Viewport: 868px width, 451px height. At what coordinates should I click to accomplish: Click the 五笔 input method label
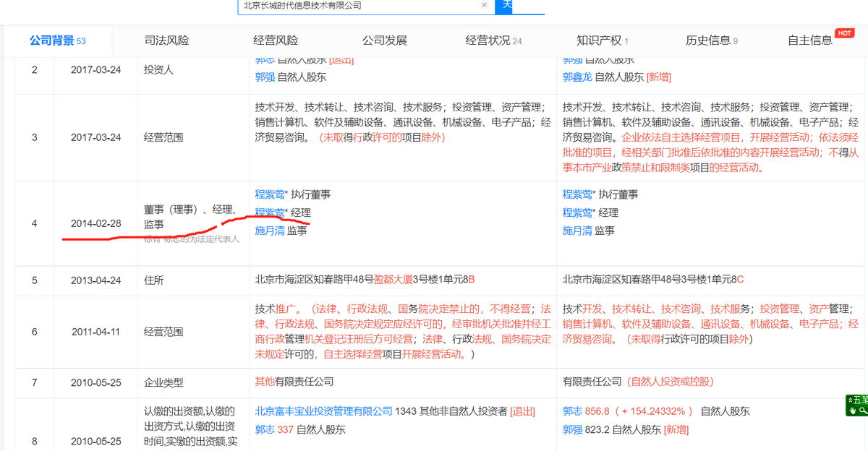861,400
